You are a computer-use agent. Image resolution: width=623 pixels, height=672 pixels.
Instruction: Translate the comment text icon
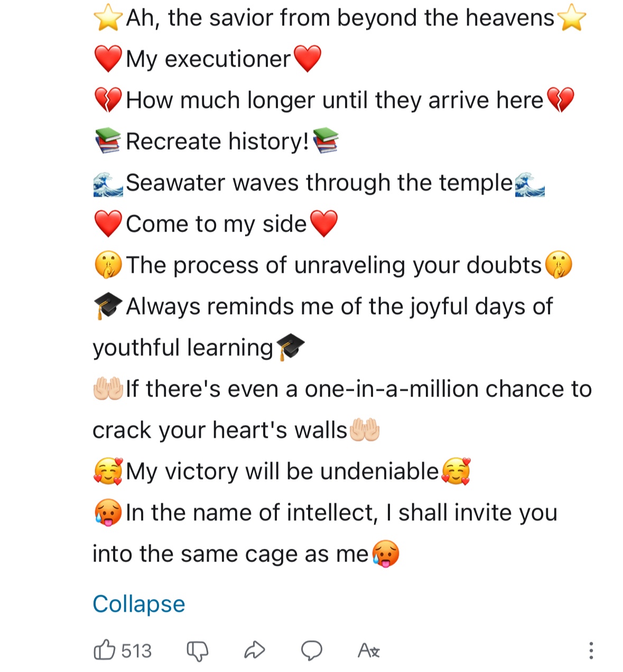[x=369, y=650]
